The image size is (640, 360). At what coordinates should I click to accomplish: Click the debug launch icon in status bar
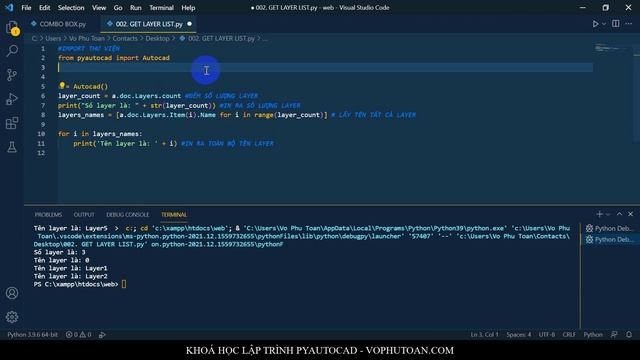tap(102, 335)
